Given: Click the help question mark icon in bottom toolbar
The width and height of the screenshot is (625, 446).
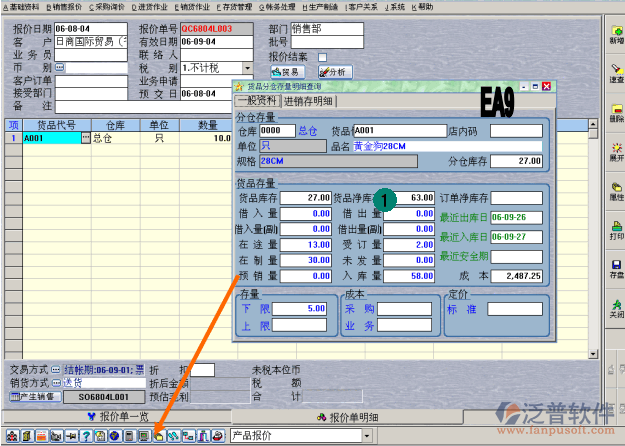Looking at the screenshot, I should (87, 435).
